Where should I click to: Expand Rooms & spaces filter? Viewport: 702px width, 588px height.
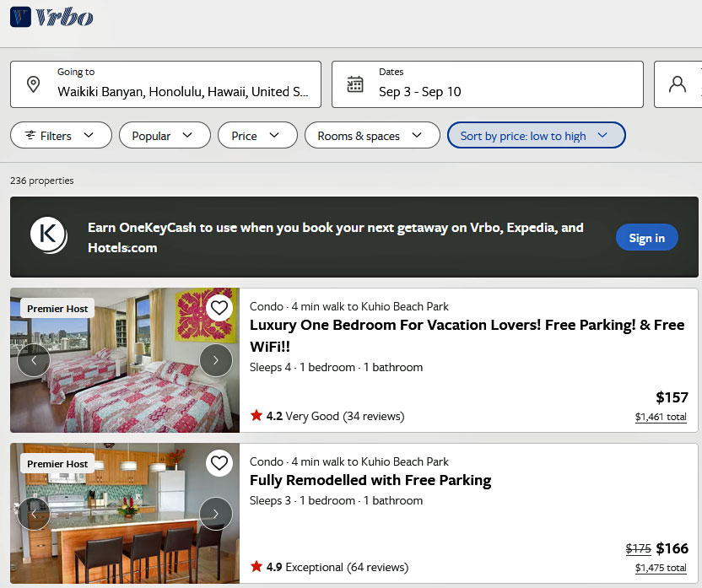point(372,136)
